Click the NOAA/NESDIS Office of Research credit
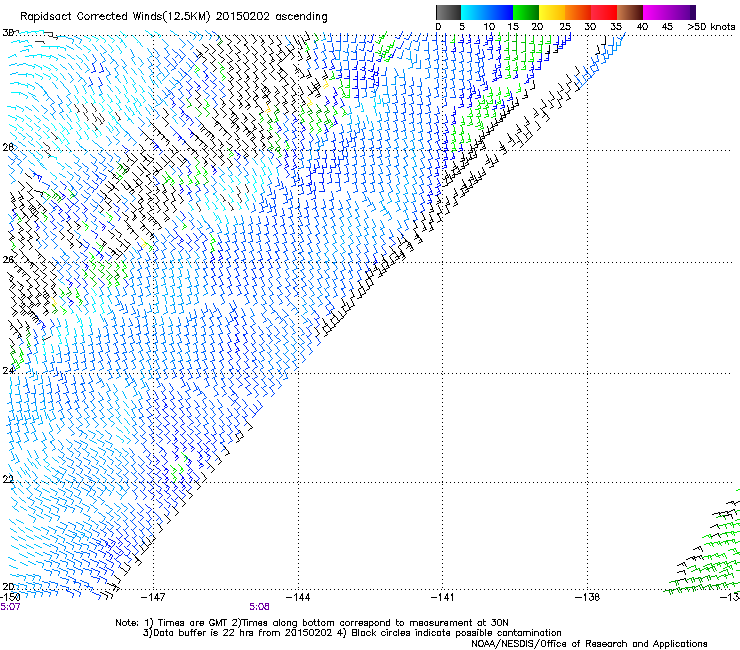This screenshot has height=650, width=740. (x=589, y=644)
